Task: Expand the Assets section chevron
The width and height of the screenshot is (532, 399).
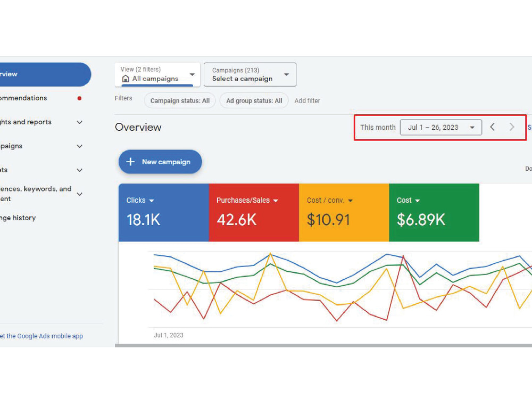Action: pyautogui.click(x=79, y=170)
